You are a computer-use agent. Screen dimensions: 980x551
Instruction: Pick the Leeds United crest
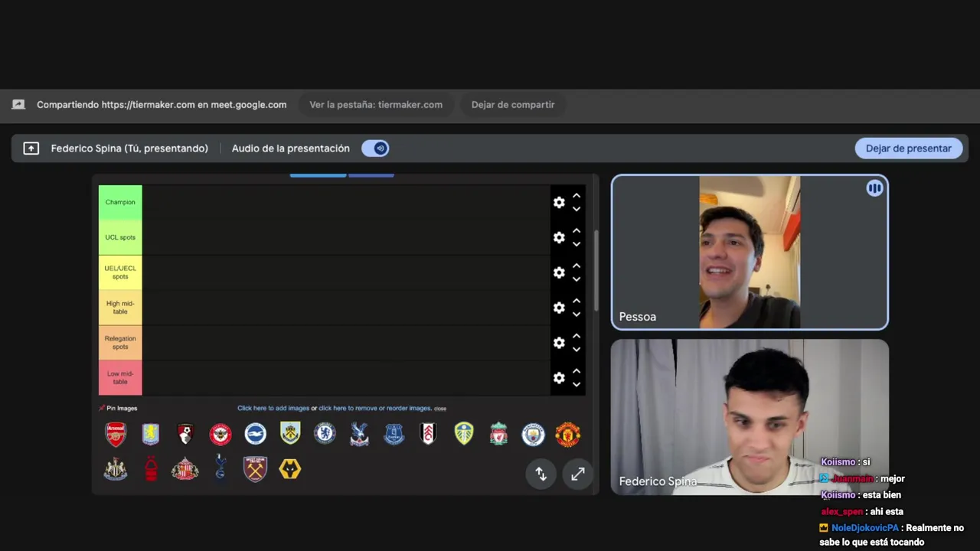(464, 434)
